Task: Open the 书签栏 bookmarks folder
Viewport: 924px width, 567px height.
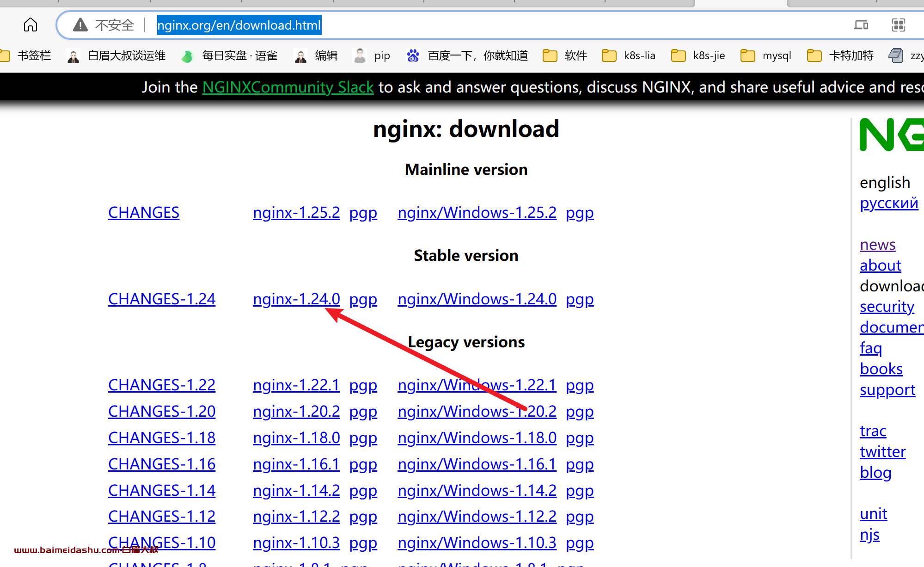Action: pyautogui.click(x=26, y=55)
